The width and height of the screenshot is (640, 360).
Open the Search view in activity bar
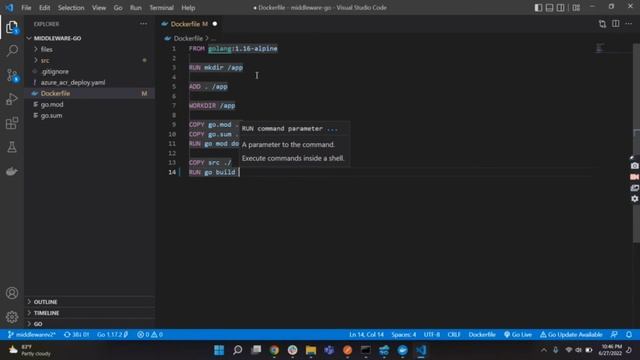pyautogui.click(x=12, y=51)
